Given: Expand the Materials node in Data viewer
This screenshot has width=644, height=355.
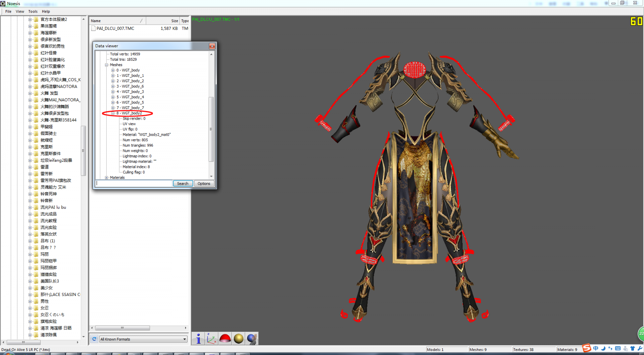Looking at the screenshot, I should point(107,177).
